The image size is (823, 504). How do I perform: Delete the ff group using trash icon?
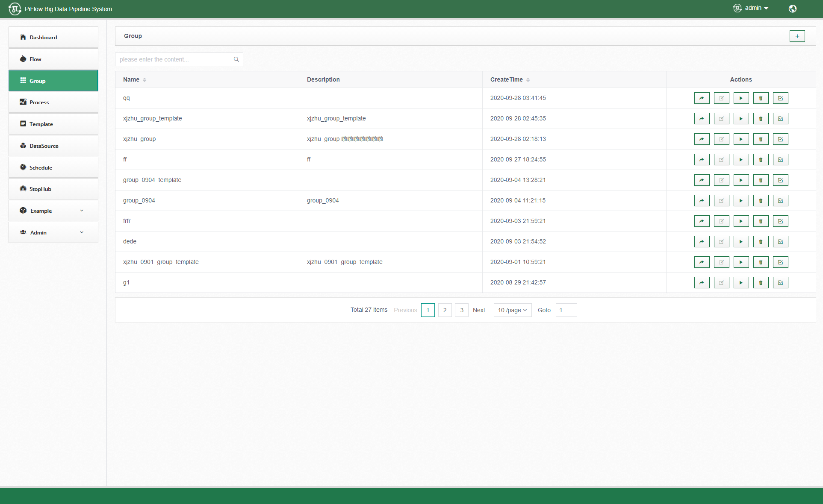pos(761,160)
